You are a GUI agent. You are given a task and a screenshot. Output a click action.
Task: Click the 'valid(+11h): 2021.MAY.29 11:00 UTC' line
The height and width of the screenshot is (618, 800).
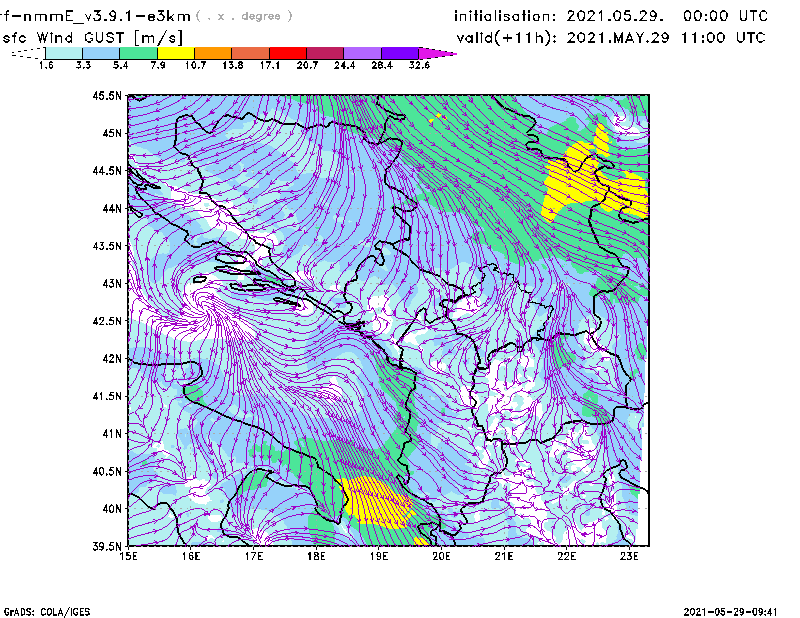(x=611, y=38)
